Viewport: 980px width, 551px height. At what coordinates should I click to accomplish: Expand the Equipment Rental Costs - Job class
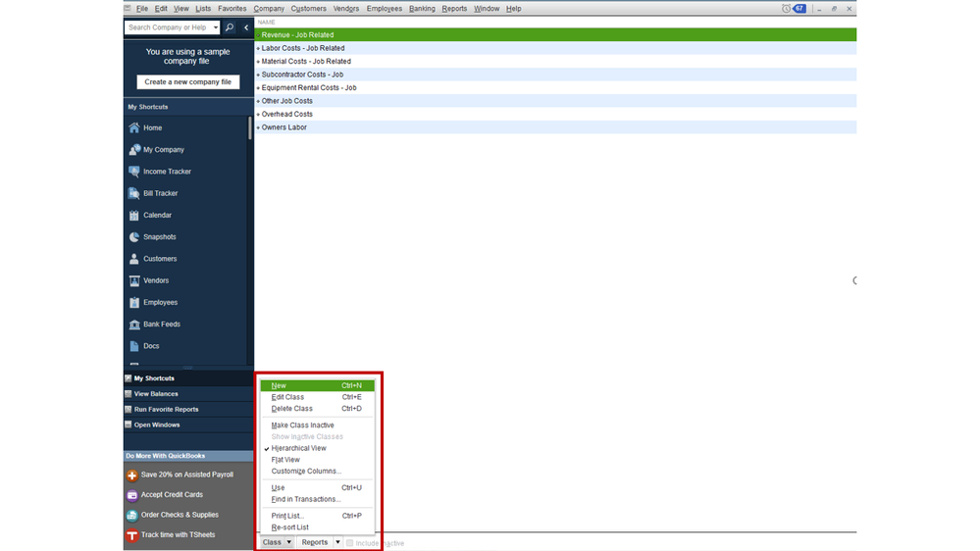pyautogui.click(x=258, y=88)
